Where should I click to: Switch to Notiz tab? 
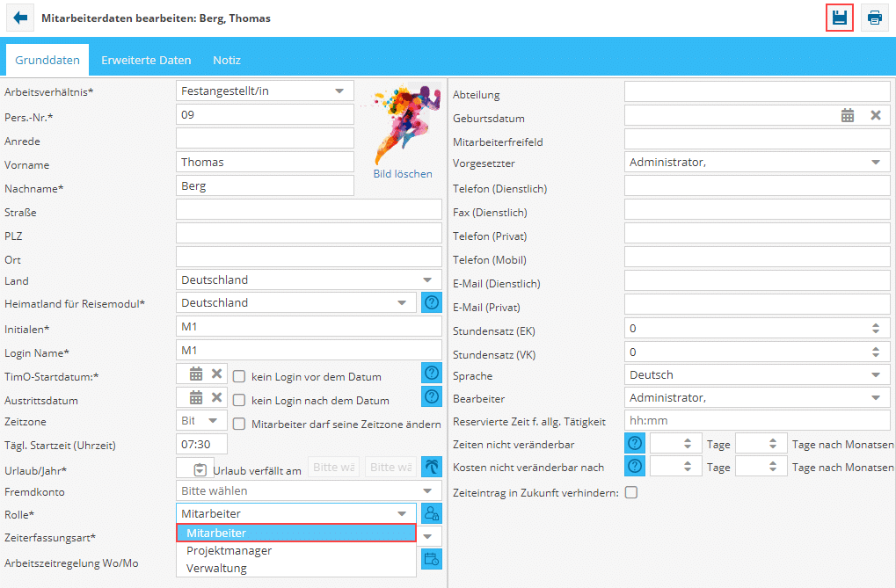(x=227, y=60)
